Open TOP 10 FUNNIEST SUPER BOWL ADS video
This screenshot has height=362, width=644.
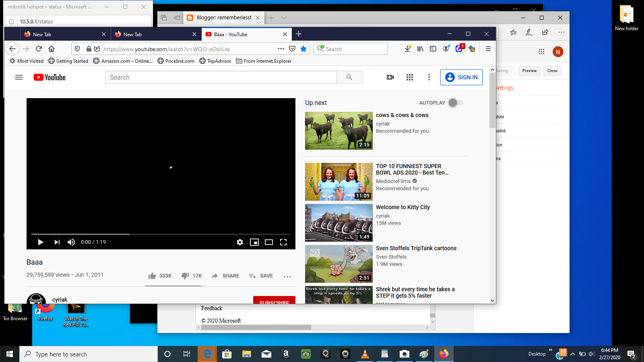(x=339, y=182)
